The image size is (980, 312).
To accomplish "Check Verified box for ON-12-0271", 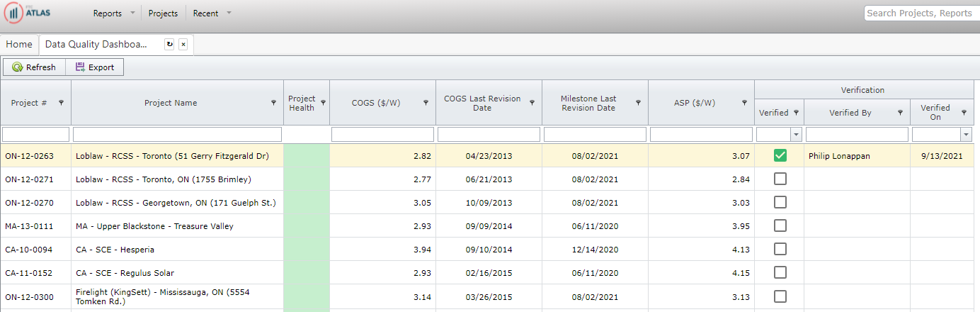I will click(780, 179).
